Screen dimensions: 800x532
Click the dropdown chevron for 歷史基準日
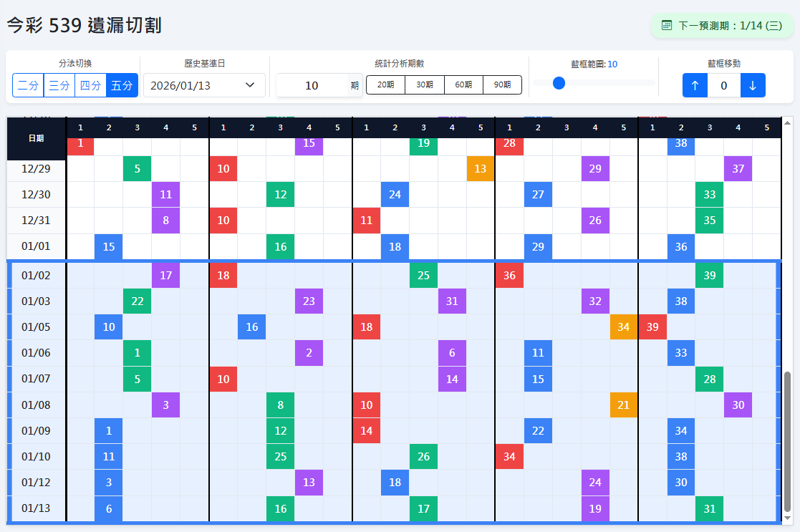[250, 84]
